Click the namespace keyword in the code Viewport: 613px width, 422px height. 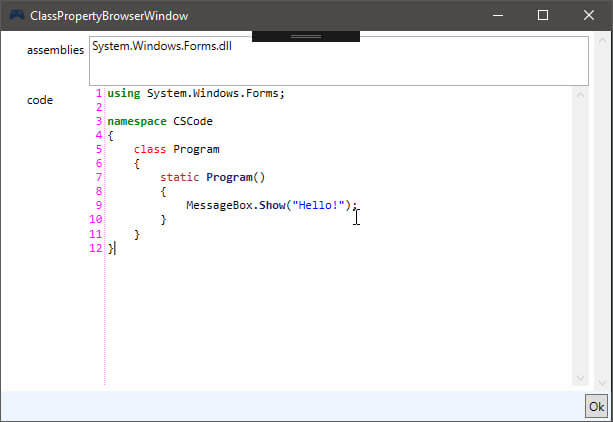137,122
